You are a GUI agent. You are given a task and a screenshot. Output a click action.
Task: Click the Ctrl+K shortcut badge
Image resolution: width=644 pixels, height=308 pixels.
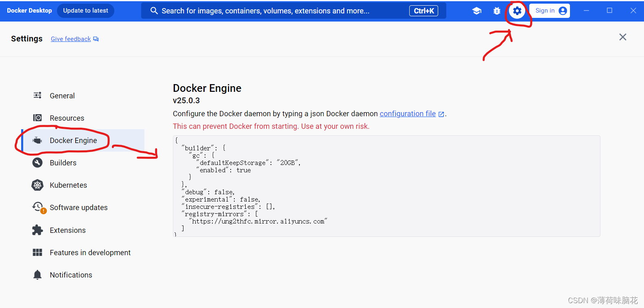[x=424, y=11]
